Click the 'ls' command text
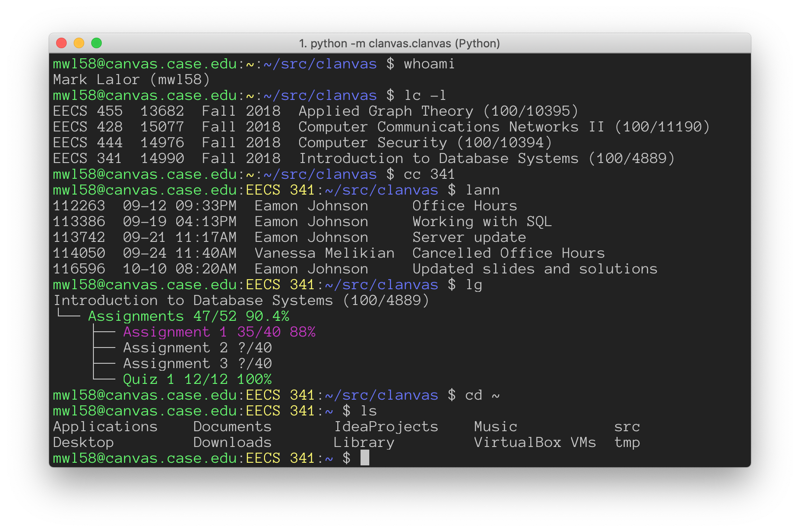This screenshot has height=532, width=800. (368, 411)
